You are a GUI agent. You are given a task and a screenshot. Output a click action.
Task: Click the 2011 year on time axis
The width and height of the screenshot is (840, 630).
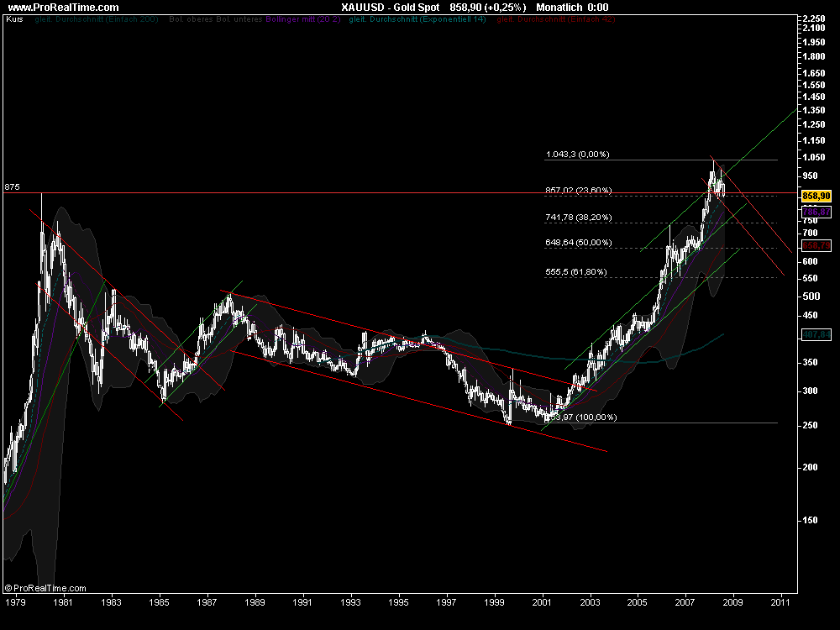(780, 602)
